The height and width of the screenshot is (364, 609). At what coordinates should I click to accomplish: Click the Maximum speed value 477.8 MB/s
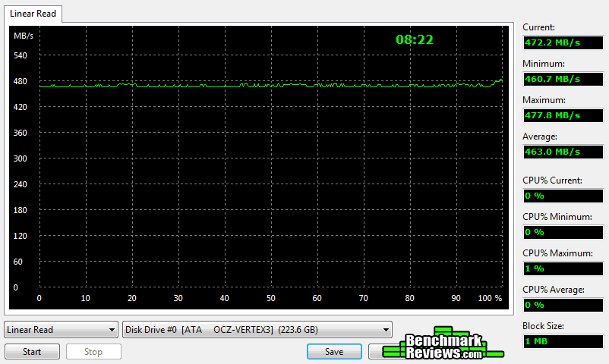(563, 115)
